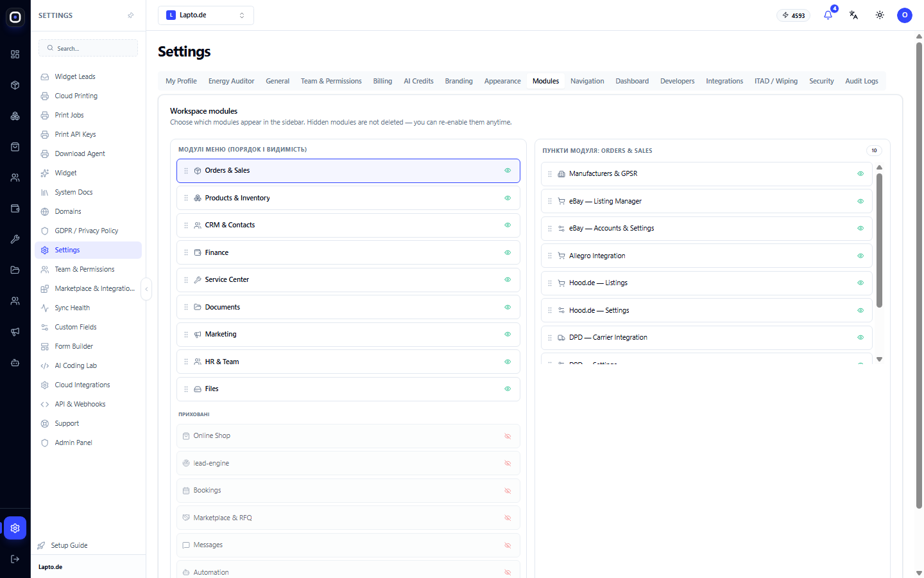Open wallet finance icon in the left rail
This screenshot has height=578, width=924.
[15, 209]
